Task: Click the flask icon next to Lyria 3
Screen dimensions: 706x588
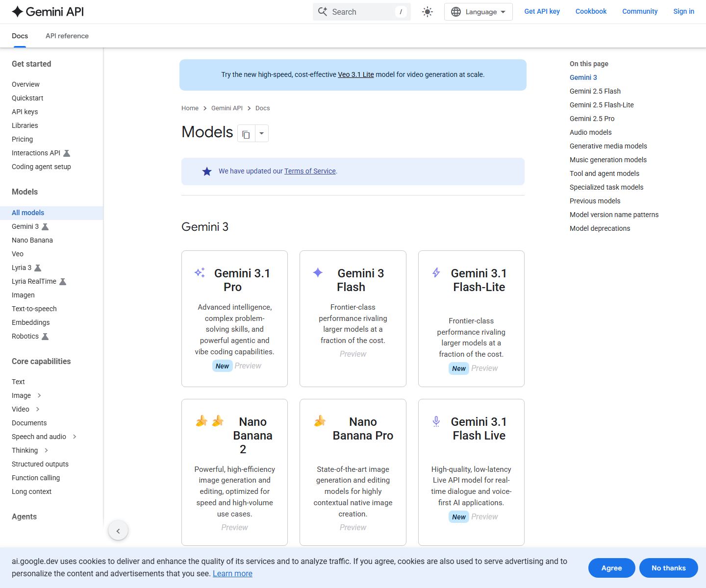Action: pos(38,268)
